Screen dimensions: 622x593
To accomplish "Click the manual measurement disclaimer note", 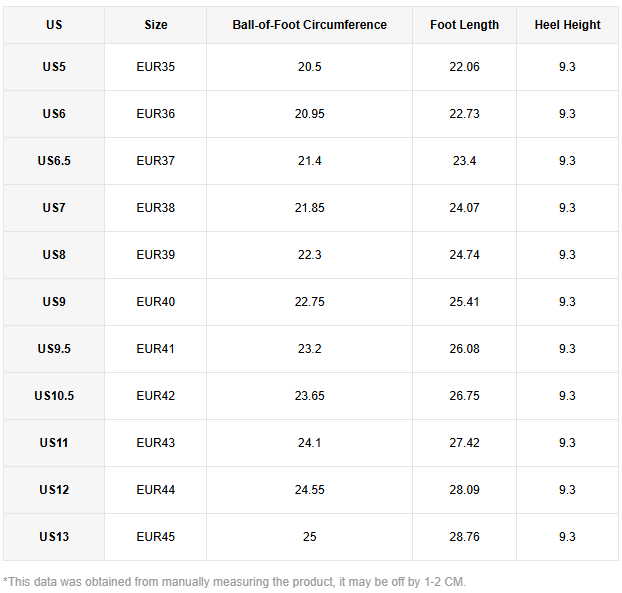I will point(234,581).
